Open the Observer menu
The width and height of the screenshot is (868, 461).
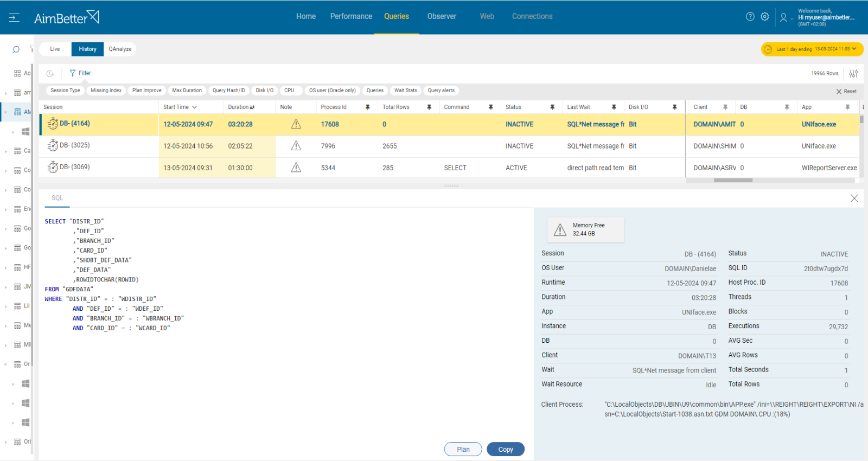[x=442, y=17]
